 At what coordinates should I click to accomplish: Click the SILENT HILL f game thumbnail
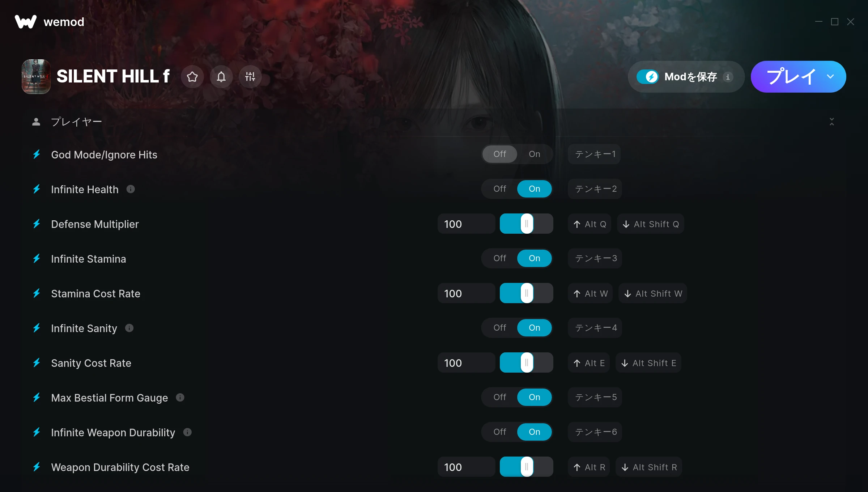(x=36, y=77)
